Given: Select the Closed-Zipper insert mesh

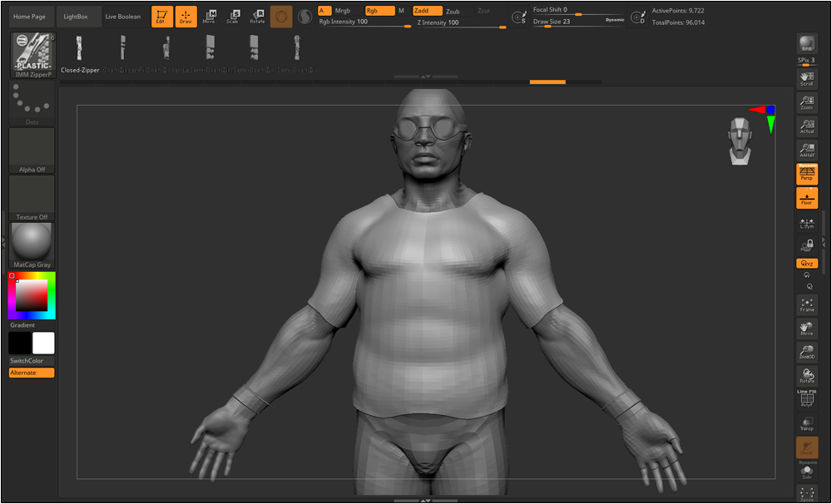Looking at the screenshot, I should pos(81,52).
